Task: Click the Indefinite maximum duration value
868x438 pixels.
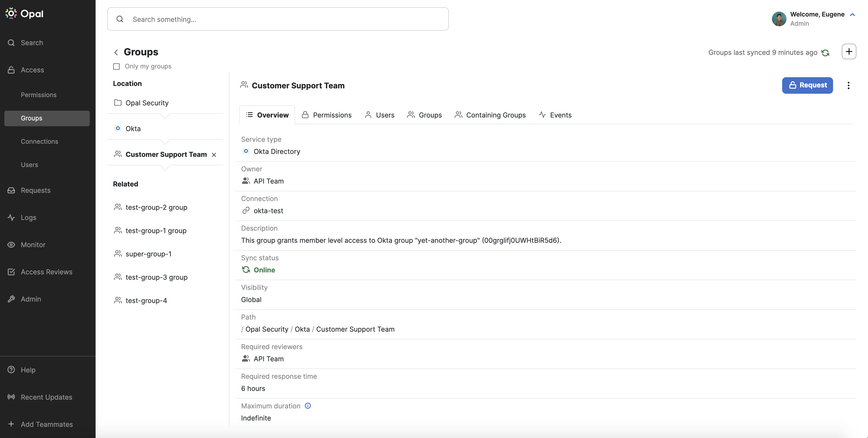Action: [x=256, y=418]
